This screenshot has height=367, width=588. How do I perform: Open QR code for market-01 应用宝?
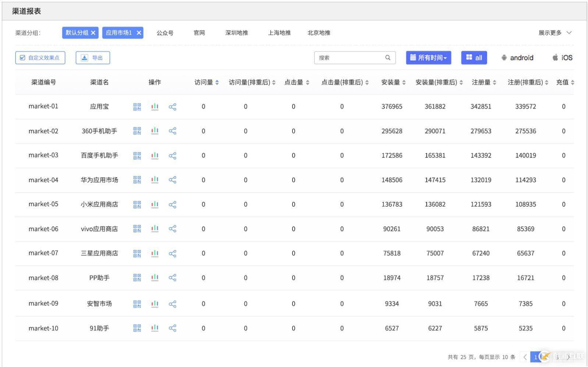pos(137,107)
